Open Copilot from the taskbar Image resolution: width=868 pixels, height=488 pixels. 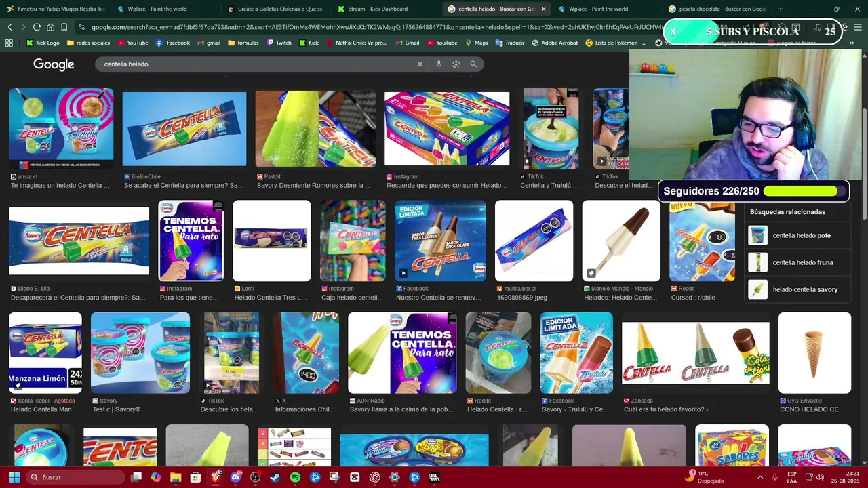pos(156,477)
